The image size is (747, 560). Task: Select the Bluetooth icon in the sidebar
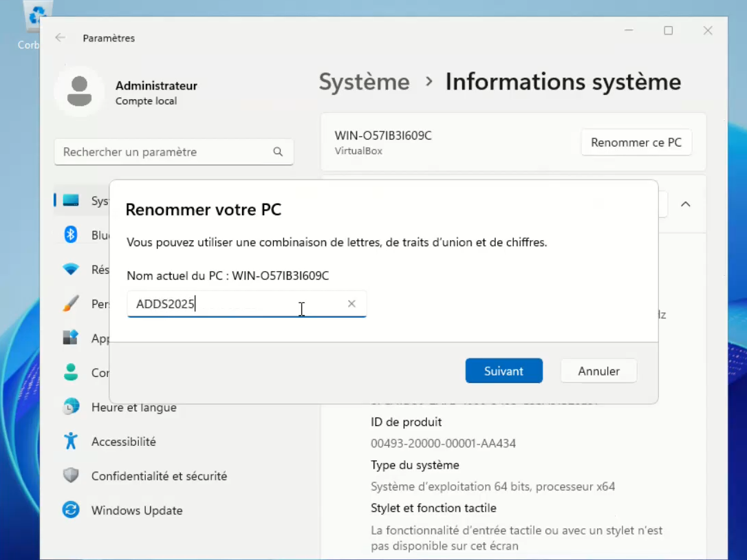click(x=71, y=235)
